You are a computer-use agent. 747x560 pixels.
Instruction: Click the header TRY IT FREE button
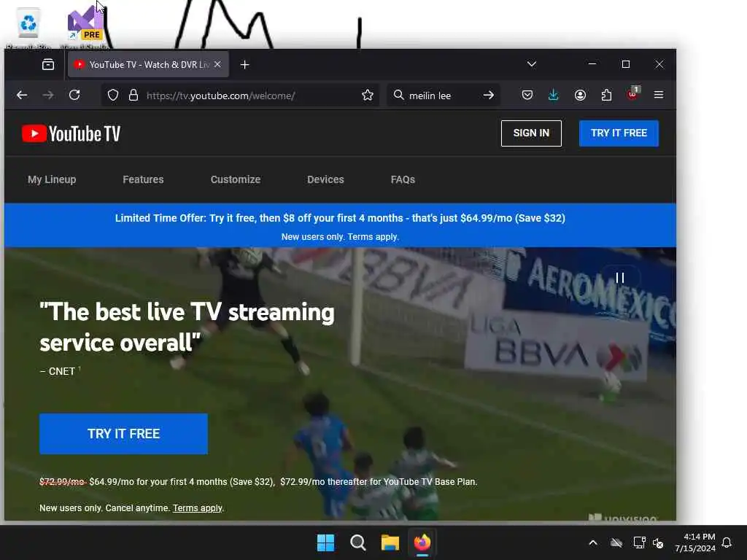[x=619, y=133]
